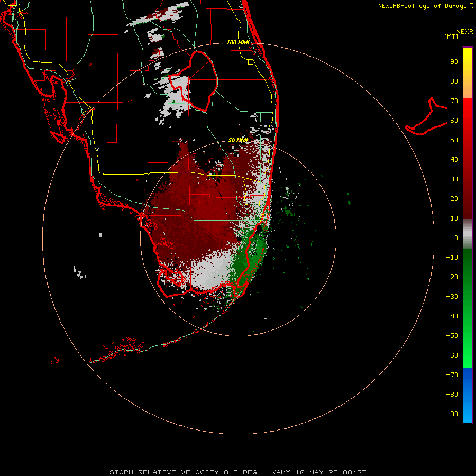476x476 pixels.
Task: Click the blue bottom segment of color bar
Action: click(x=467, y=395)
